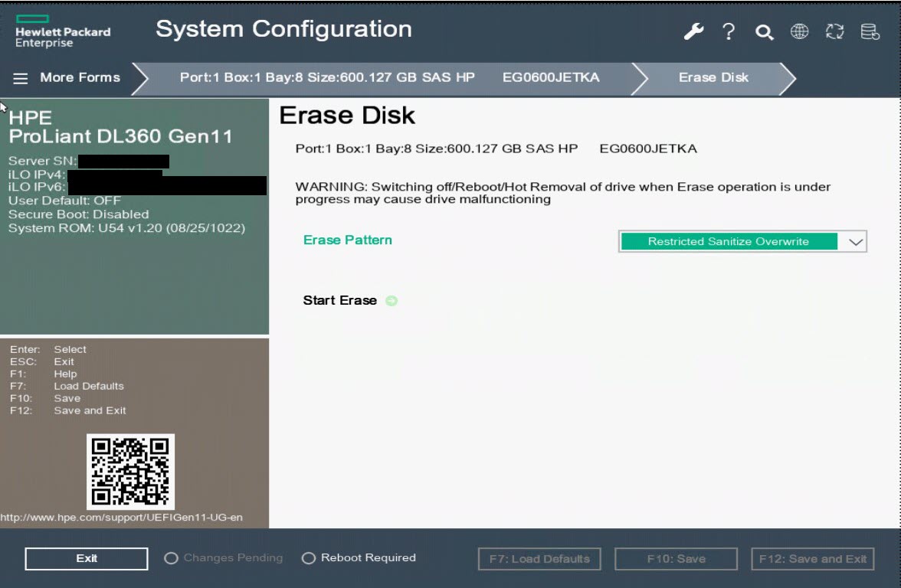Open the hamburger icon beside More Forms
Screen dimensions: 901x588
21,77
